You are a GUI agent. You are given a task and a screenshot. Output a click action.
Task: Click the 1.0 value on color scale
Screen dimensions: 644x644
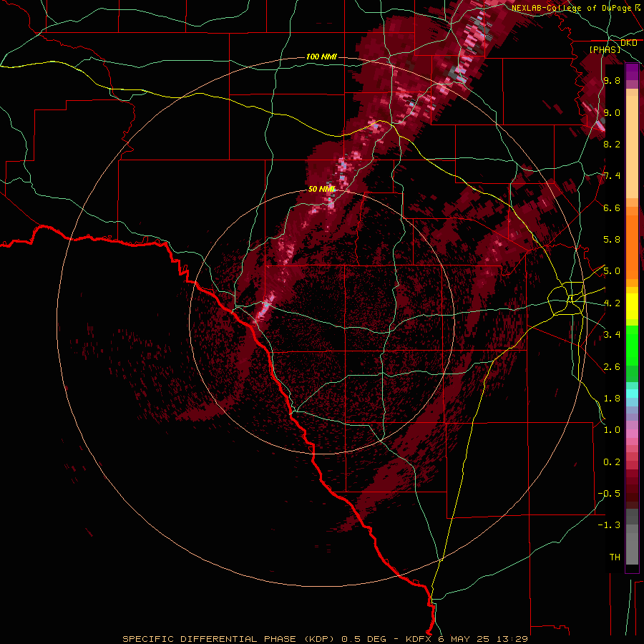click(x=612, y=430)
